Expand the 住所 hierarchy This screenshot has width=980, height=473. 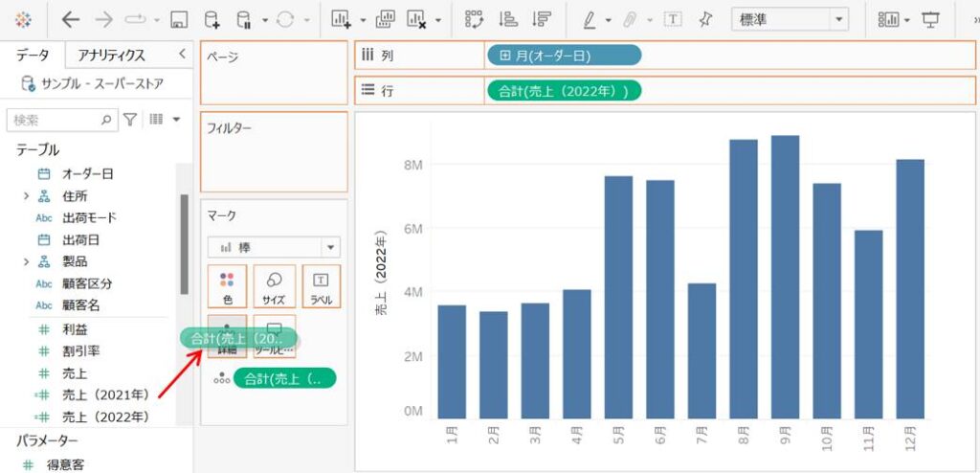pos(26,196)
